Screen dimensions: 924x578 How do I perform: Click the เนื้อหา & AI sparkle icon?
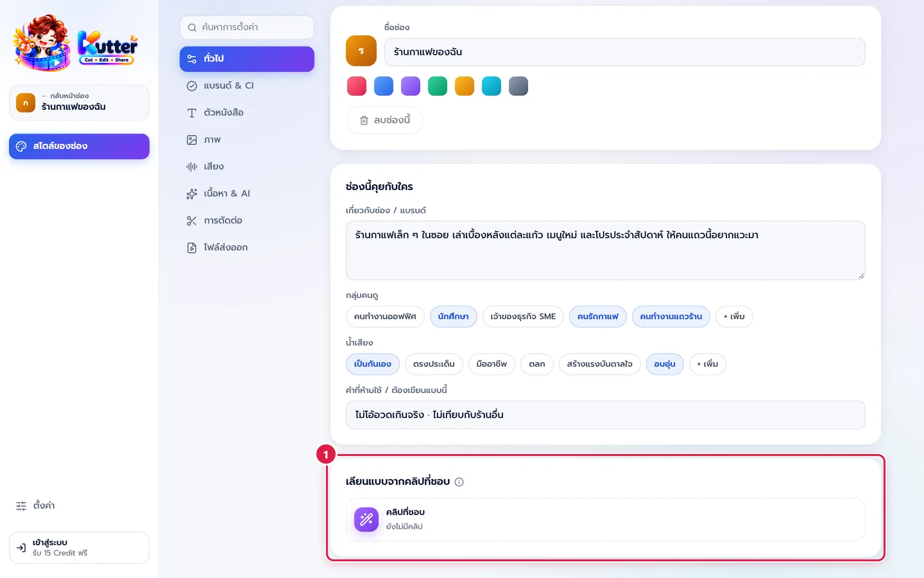tap(192, 193)
